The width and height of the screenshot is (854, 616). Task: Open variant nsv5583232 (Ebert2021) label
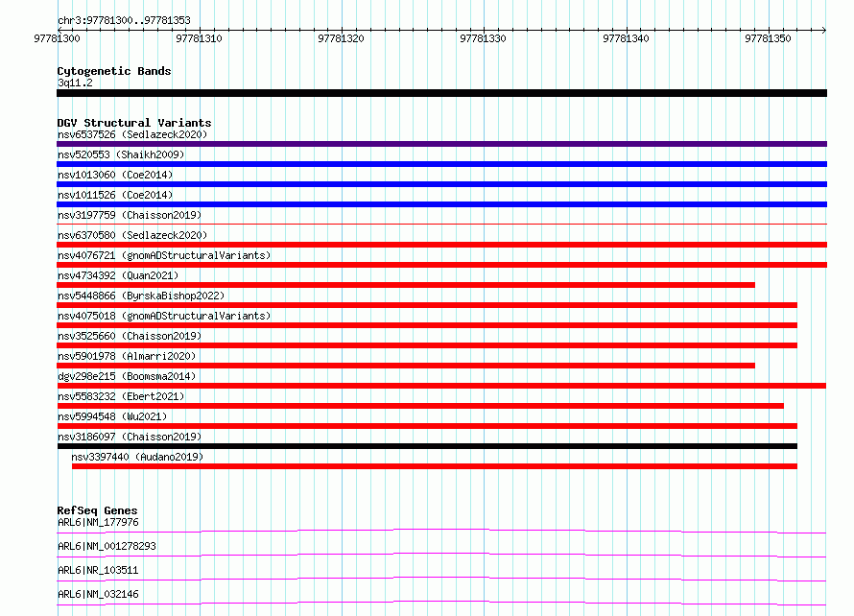pyautogui.click(x=121, y=396)
